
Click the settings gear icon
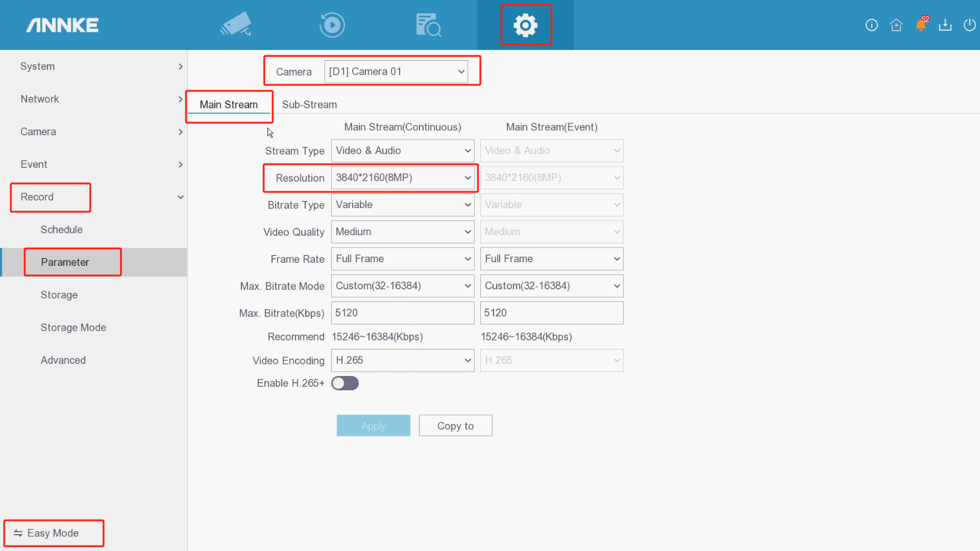click(x=525, y=25)
